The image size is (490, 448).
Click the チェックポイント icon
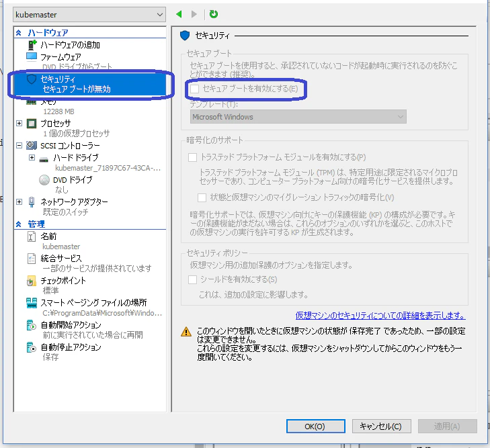32,281
